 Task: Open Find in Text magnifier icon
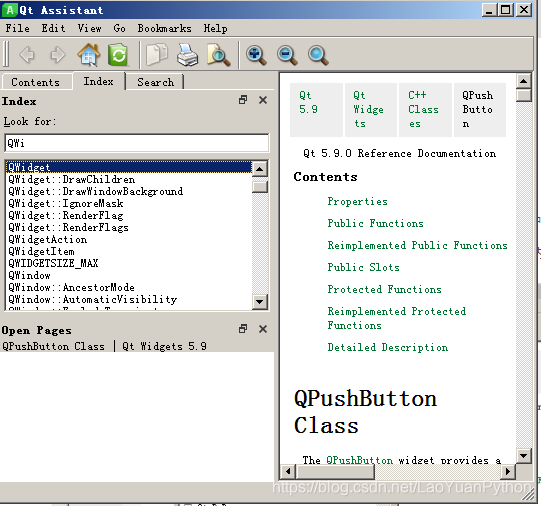point(218,54)
